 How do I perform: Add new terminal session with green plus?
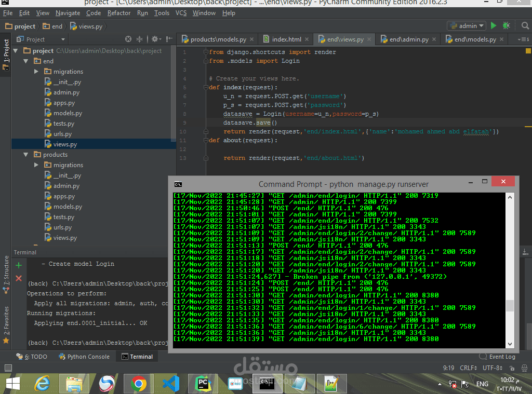(x=19, y=265)
